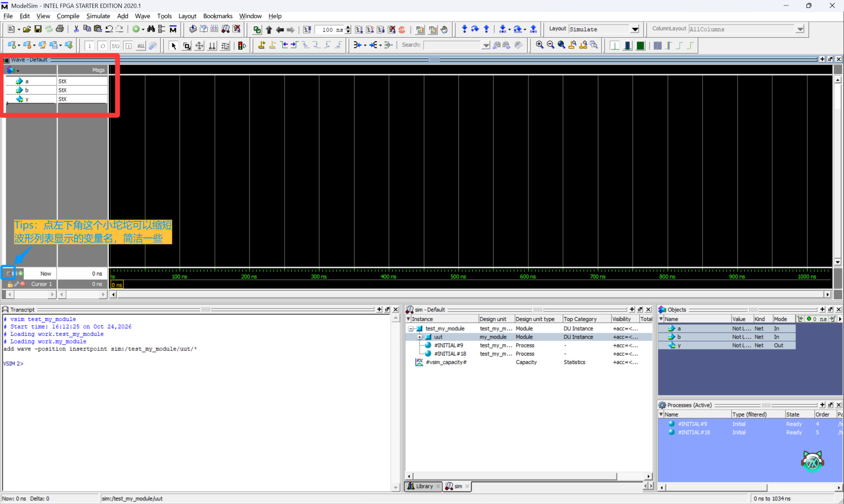Viewport: 844px width, 504px height.
Task: Click the Run -All icon
Action: click(381, 29)
